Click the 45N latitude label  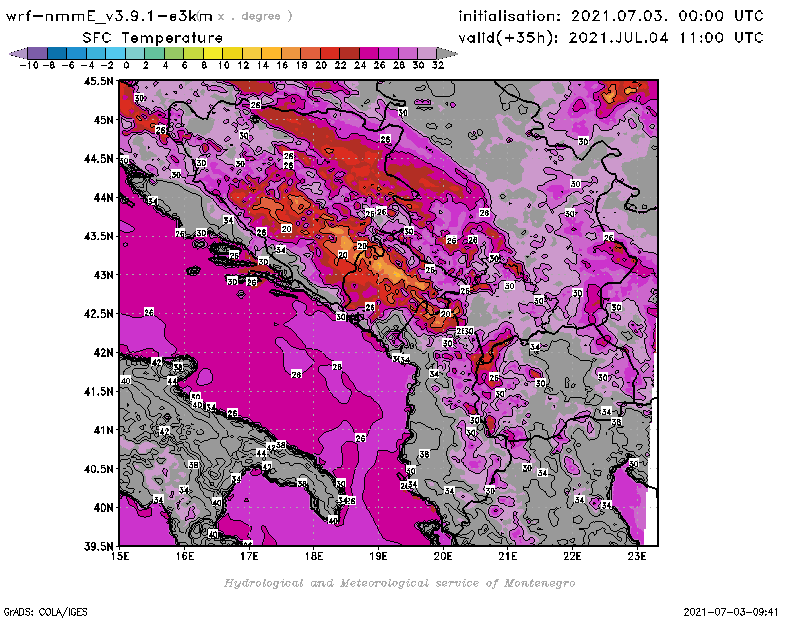(x=103, y=120)
